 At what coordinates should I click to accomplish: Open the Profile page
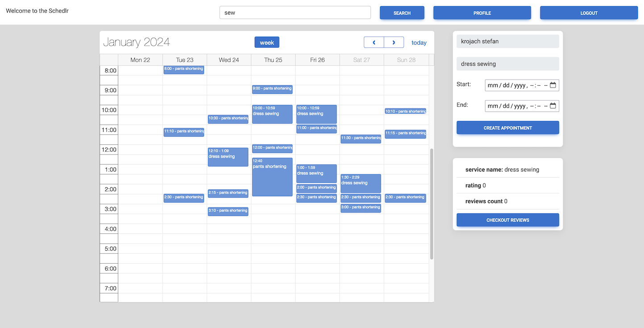click(x=482, y=13)
